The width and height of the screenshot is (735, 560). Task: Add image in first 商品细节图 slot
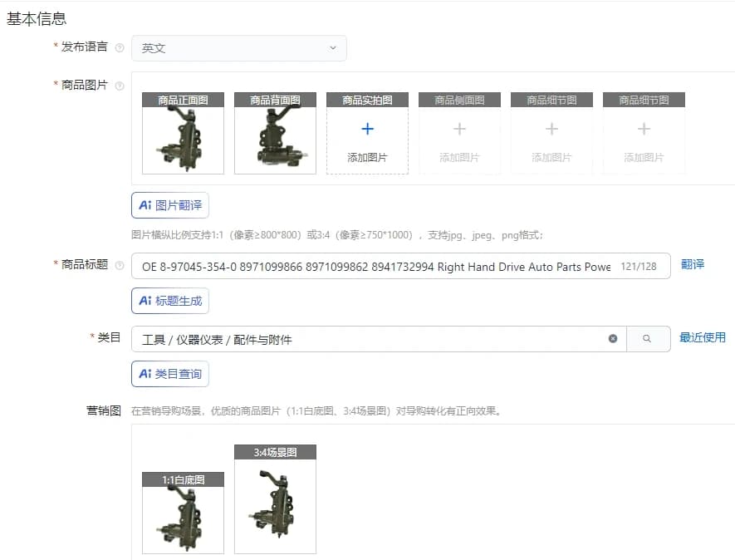tap(551, 133)
